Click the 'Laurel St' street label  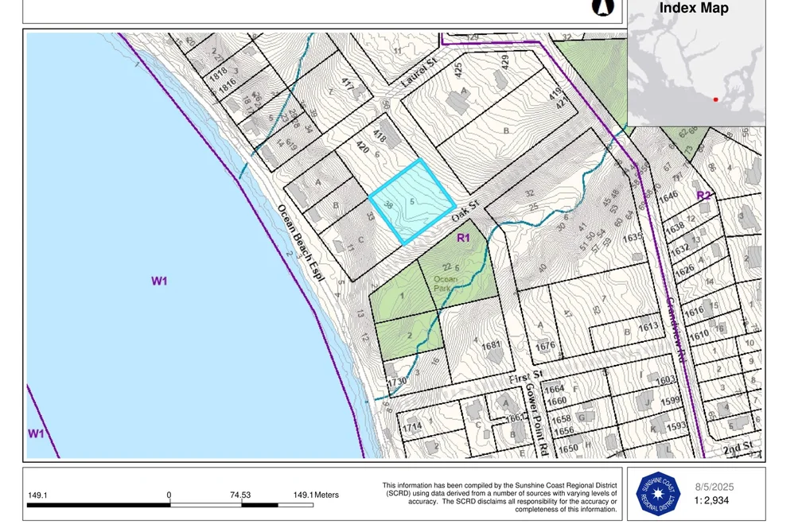click(x=419, y=72)
